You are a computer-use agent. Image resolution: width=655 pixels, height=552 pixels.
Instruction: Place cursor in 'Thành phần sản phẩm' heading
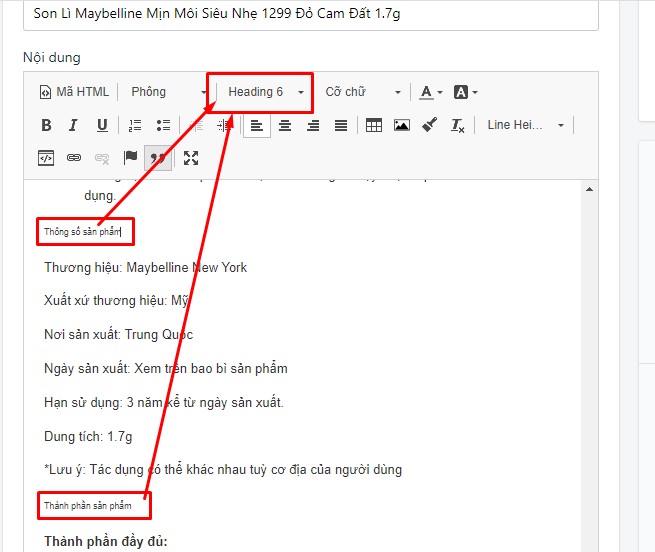pos(88,506)
